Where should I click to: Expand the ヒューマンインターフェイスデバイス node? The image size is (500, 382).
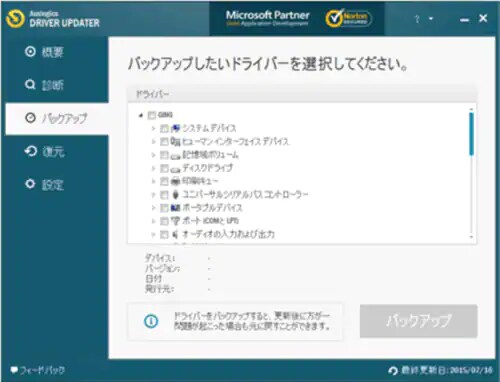[x=153, y=142]
